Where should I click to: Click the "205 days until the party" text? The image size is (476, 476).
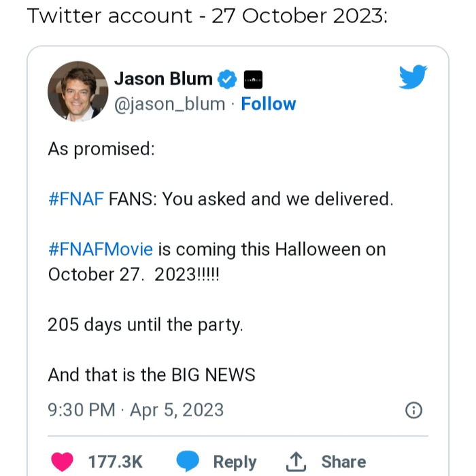[145, 325]
